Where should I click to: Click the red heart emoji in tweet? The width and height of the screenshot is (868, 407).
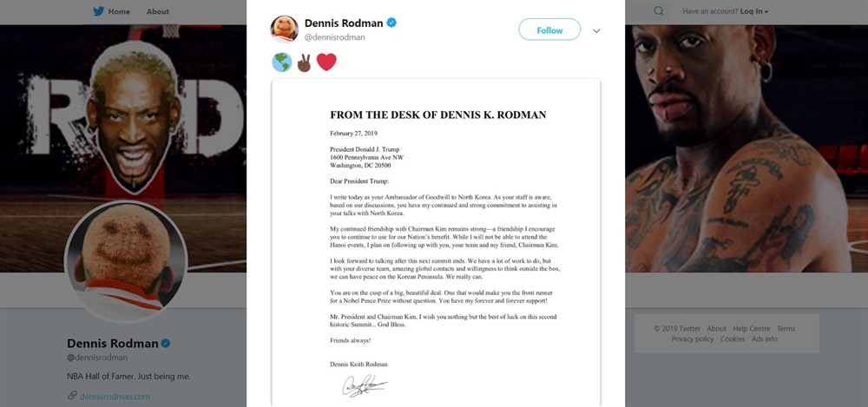pos(326,62)
